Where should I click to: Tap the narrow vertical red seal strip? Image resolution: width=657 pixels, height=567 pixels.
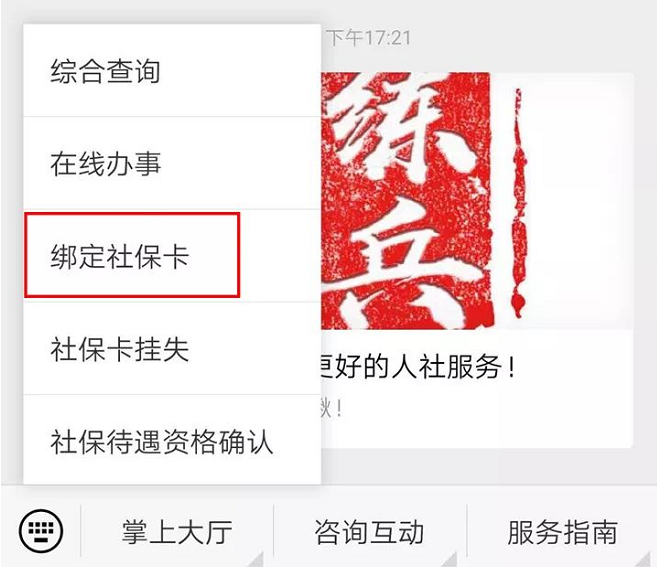518,203
